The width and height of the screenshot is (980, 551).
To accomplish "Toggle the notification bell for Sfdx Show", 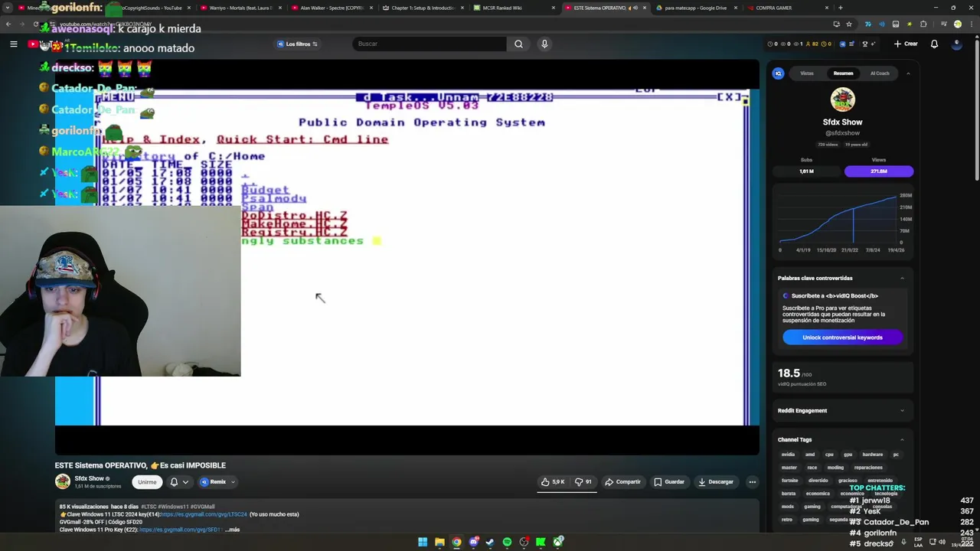I will (x=174, y=482).
